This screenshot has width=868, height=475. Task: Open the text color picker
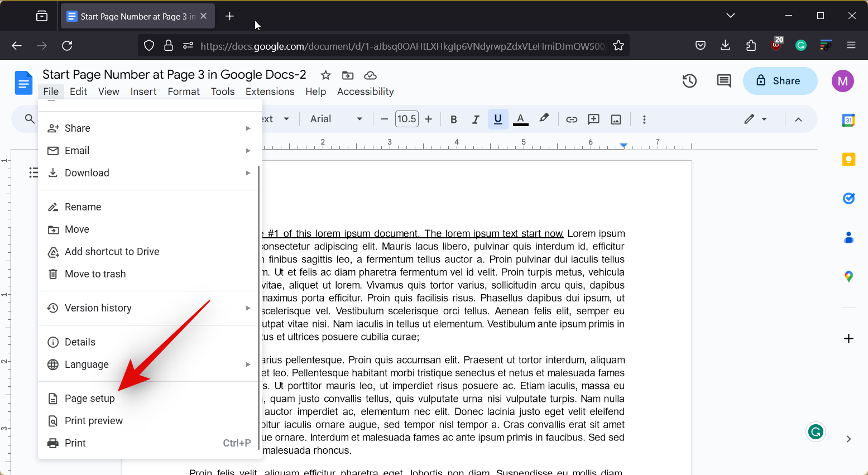520,119
